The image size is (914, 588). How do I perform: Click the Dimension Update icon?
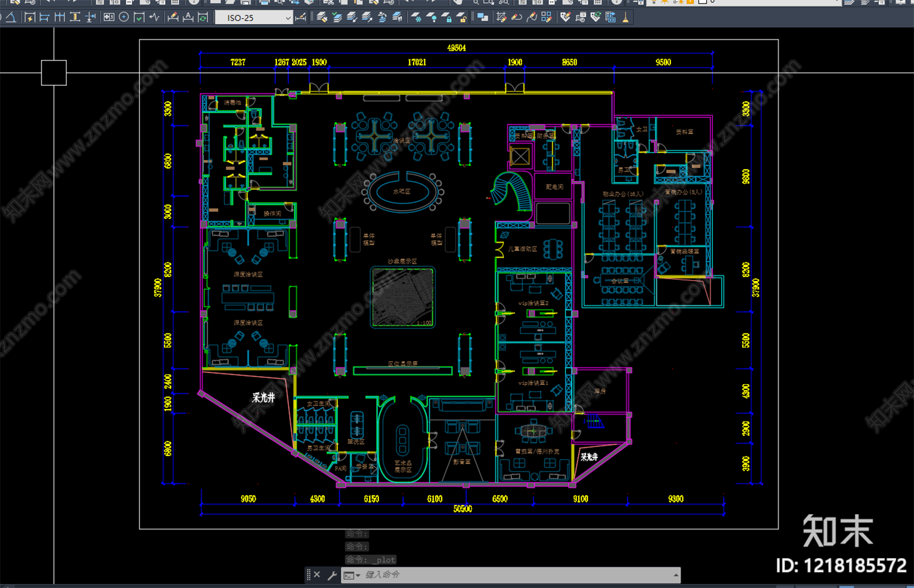click(203, 17)
